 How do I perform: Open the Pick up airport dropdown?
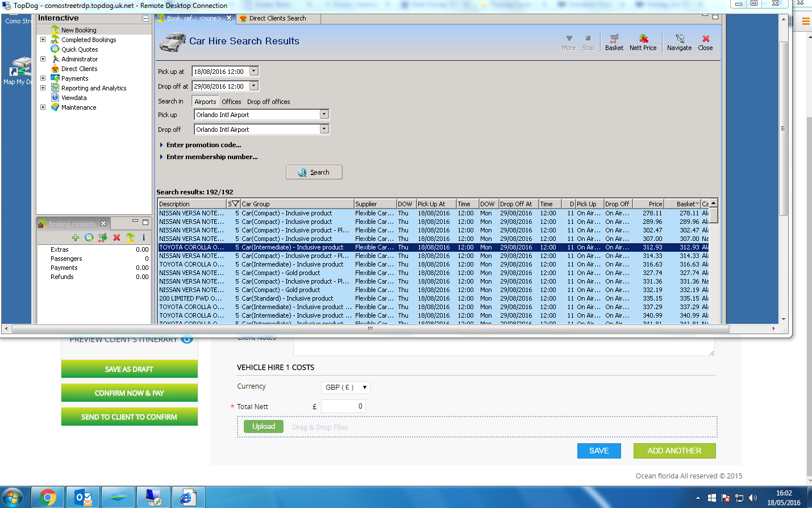(x=324, y=115)
